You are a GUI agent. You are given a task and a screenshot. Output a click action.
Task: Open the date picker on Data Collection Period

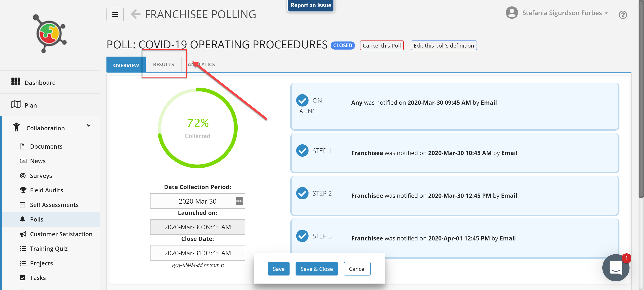click(x=239, y=201)
